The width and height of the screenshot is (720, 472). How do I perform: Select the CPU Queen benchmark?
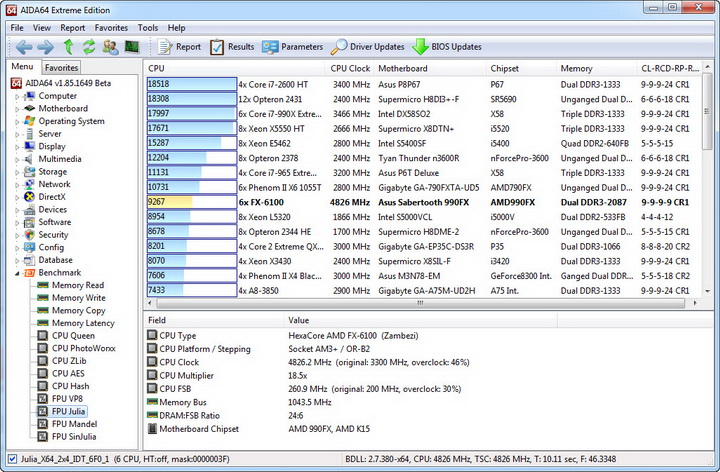(73, 336)
